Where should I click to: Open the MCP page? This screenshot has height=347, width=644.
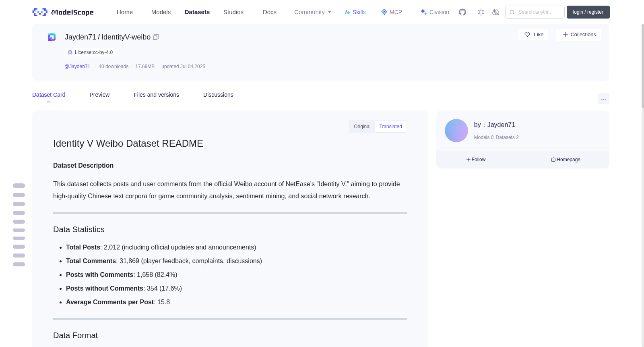[392, 12]
